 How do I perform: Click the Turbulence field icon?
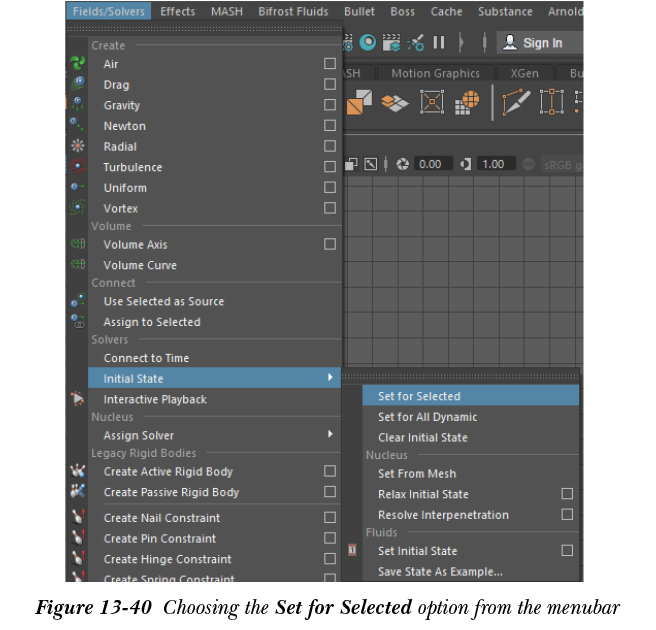(78, 167)
